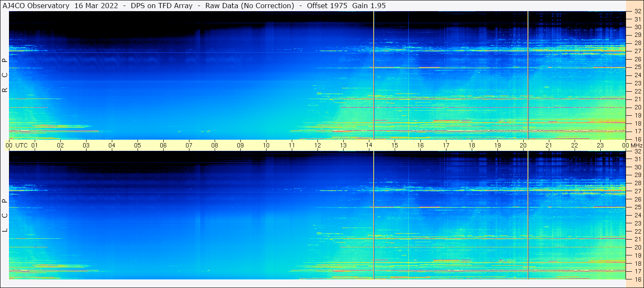
Task: Pick hour label 15 on the UTC axis
Action: coord(395,145)
